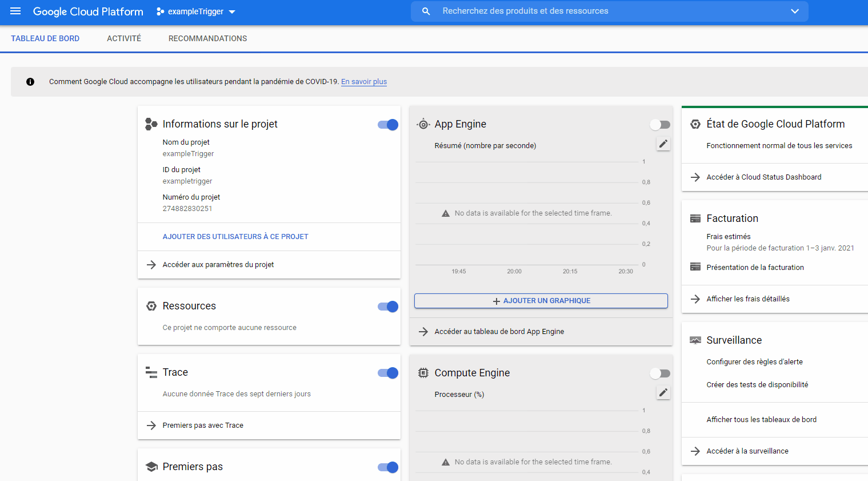
Task: Click icon beside Présentation de la facturation
Action: point(695,267)
